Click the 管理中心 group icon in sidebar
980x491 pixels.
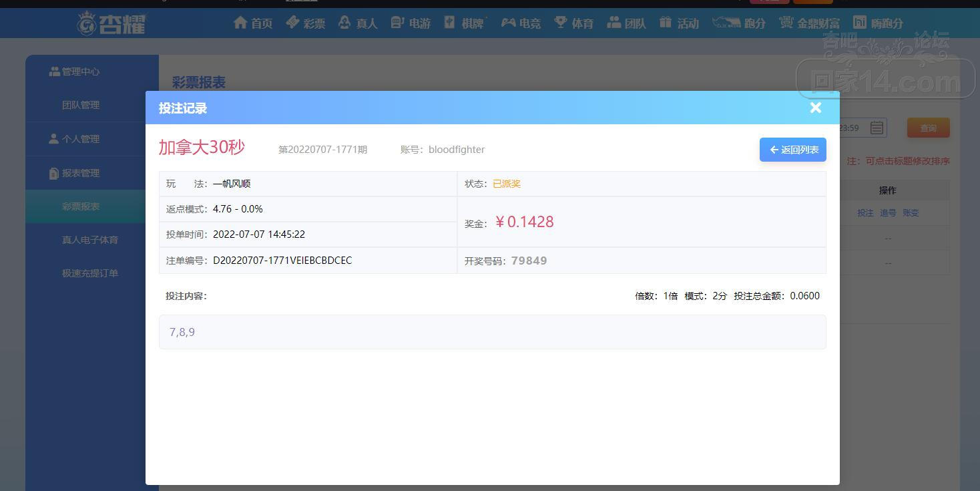click(54, 71)
